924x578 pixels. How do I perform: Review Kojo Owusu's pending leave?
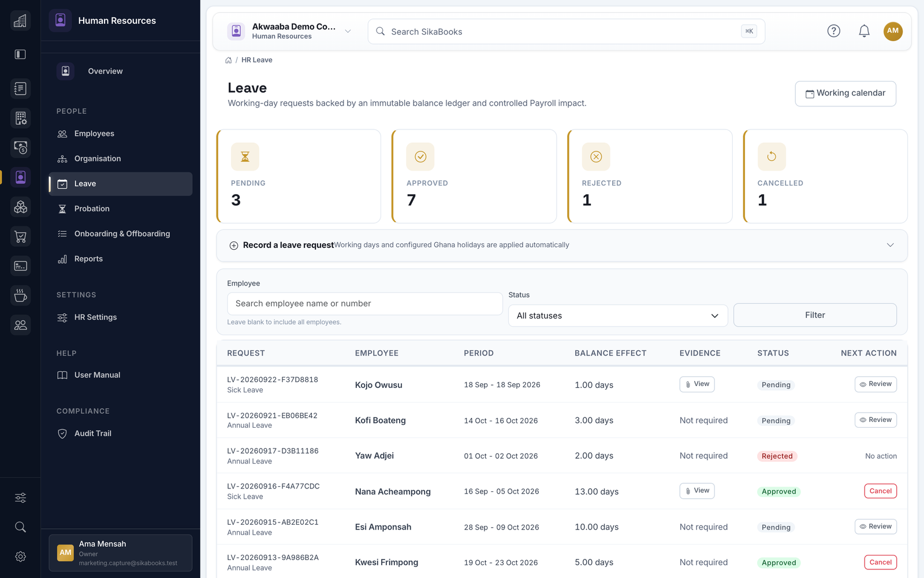(x=875, y=384)
